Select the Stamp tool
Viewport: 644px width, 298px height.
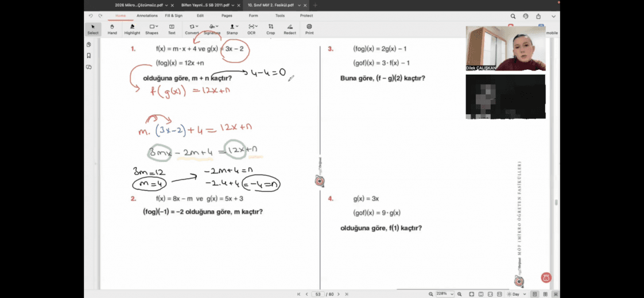pyautogui.click(x=232, y=29)
